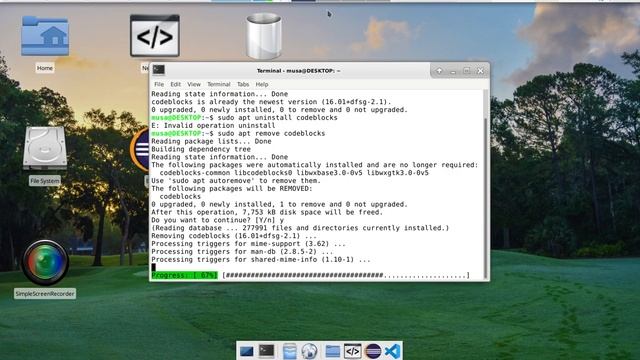Close the Terminal window
Image resolution: width=640 pixels, height=360 pixels.
point(480,71)
